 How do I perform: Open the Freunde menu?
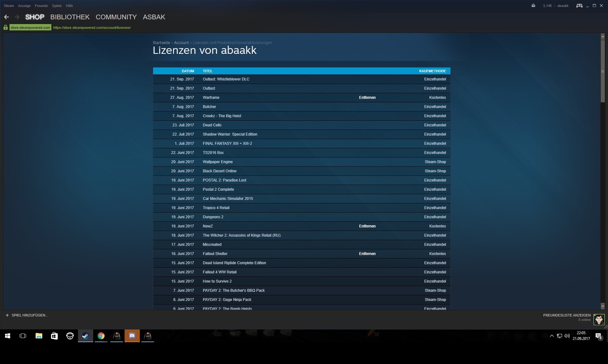(41, 6)
